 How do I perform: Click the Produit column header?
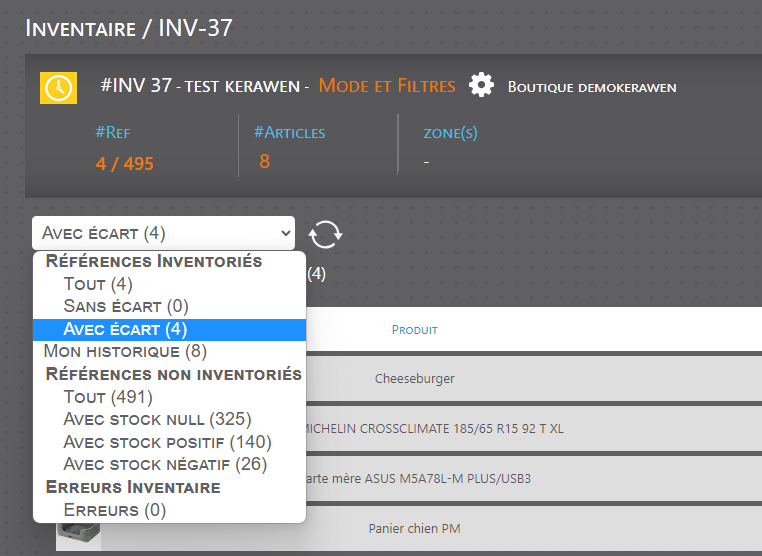pyautogui.click(x=415, y=330)
